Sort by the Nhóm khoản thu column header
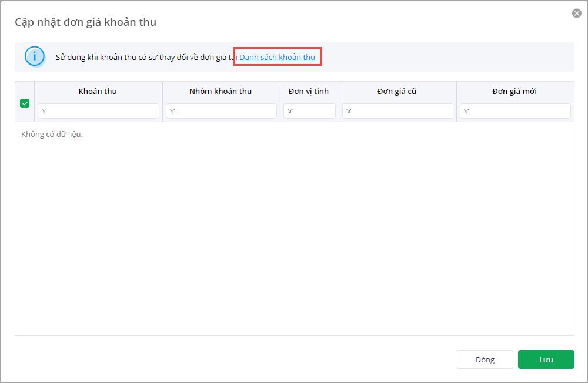The image size is (588, 383). coord(220,91)
